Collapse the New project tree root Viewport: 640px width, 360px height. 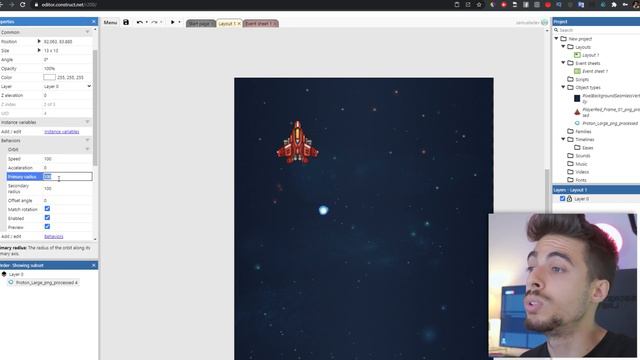tap(556, 38)
